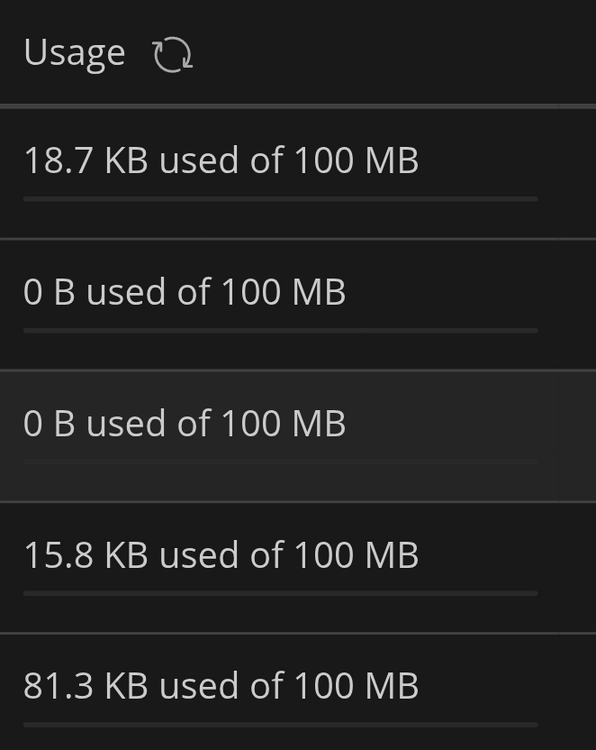Click the progress bar under 81.3 KB usage
Viewport: 596px width, 750px height.
click(281, 725)
